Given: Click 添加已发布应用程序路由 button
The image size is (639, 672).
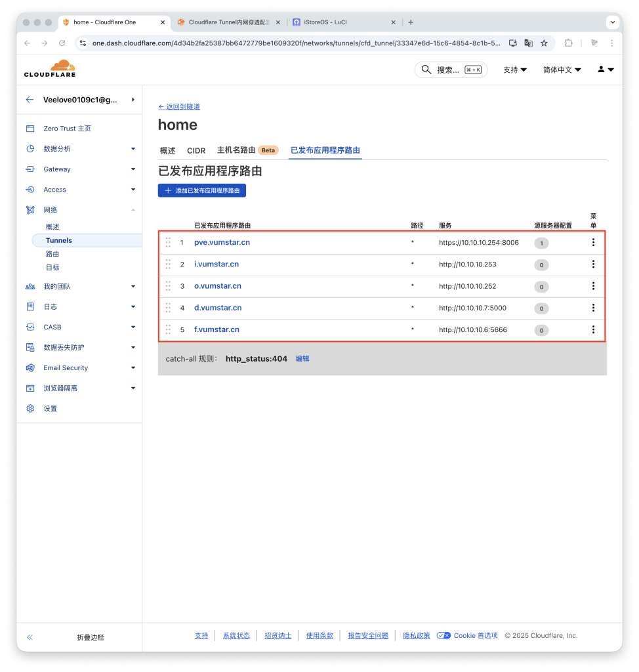Looking at the screenshot, I should 202,190.
